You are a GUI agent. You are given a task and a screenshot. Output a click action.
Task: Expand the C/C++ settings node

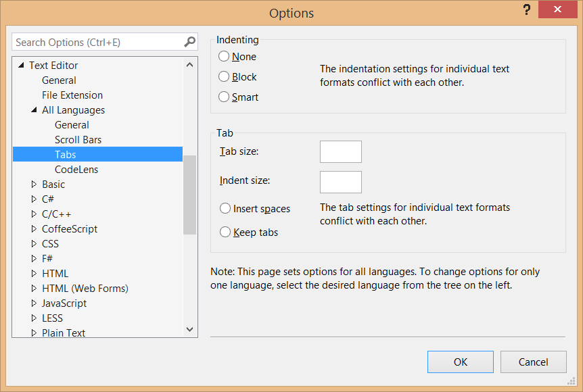pyautogui.click(x=34, y=214)
